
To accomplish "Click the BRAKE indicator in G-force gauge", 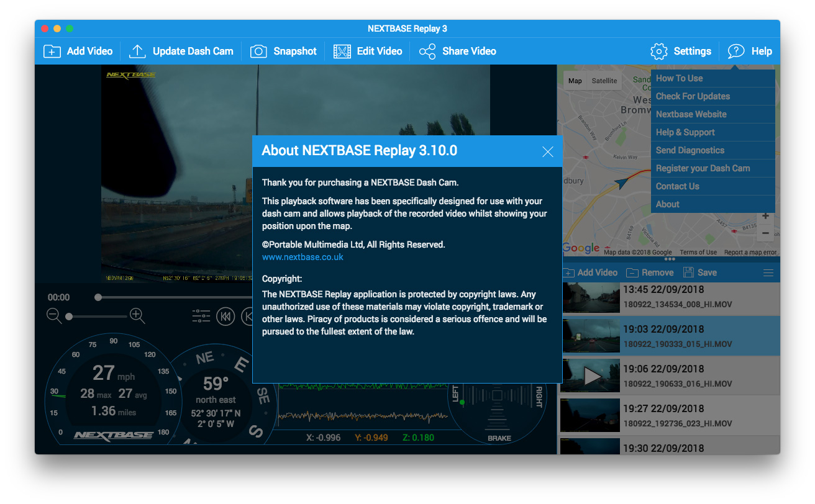I will click(499, 438).
